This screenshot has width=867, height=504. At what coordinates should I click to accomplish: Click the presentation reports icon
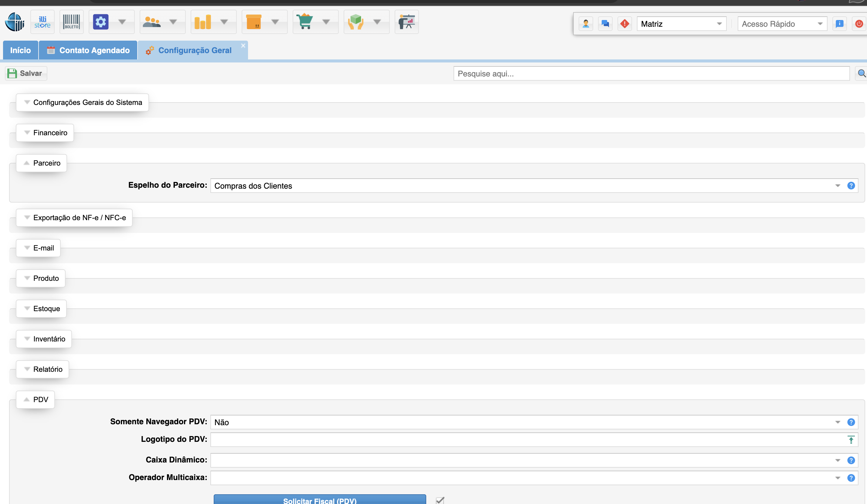(407, 22)
